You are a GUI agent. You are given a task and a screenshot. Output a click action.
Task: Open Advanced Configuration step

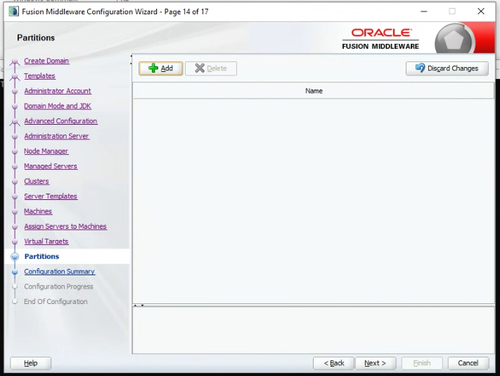(61, 121)
